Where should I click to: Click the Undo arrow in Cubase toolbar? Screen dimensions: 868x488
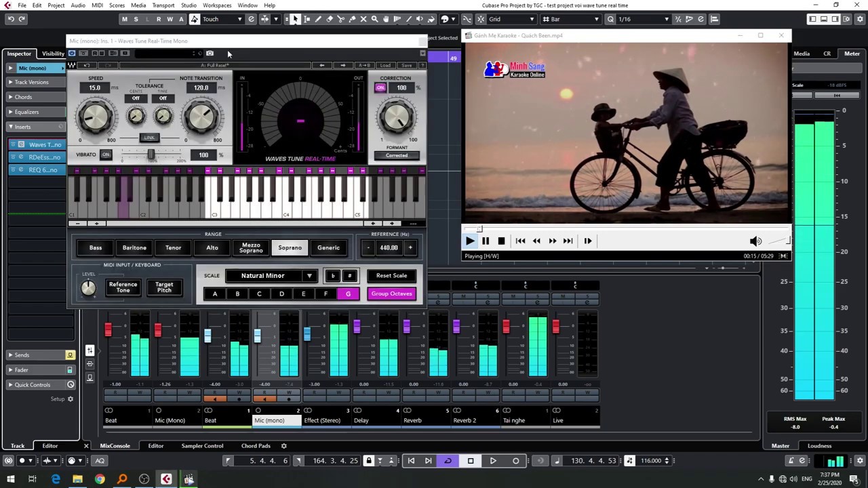(10, 19)
